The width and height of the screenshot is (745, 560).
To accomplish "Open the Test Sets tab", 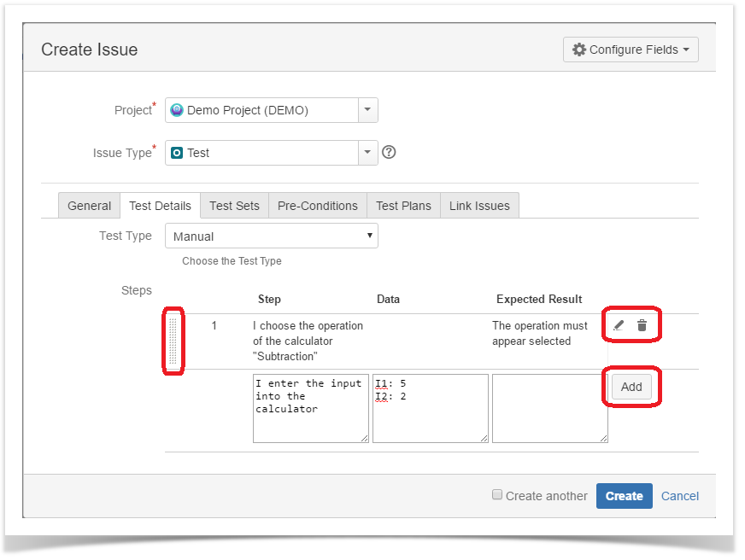I will (x=234, y=206).
